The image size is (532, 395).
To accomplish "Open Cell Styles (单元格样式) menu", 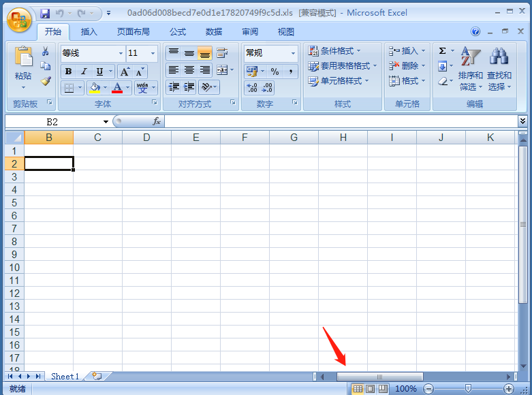I will point(339,81).
